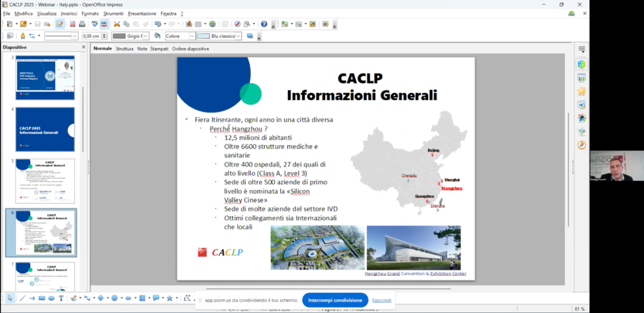Select slide 3 thumbnail in Diapositive

[45, 78]
